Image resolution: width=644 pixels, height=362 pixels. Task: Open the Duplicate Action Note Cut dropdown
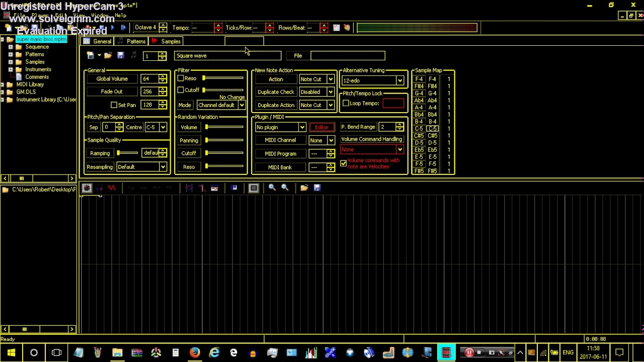click(316, 105)
